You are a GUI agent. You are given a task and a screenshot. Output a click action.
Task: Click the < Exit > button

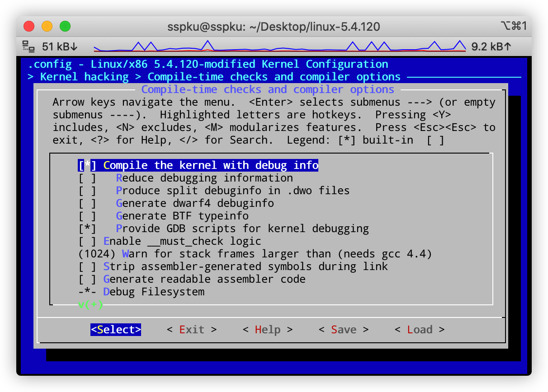192,330
